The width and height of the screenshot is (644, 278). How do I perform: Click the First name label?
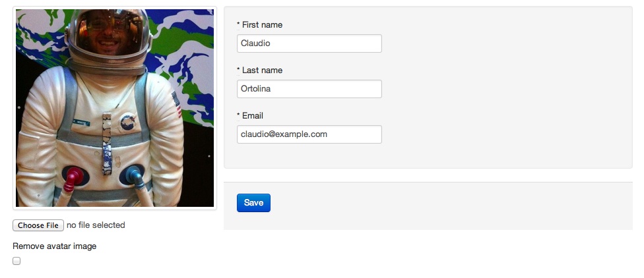[262, 24]
